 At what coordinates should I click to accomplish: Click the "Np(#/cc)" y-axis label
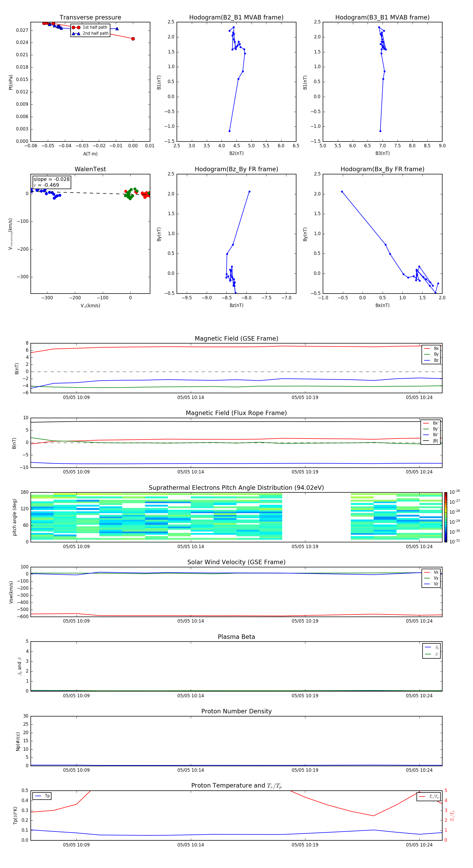click(18, 741)
